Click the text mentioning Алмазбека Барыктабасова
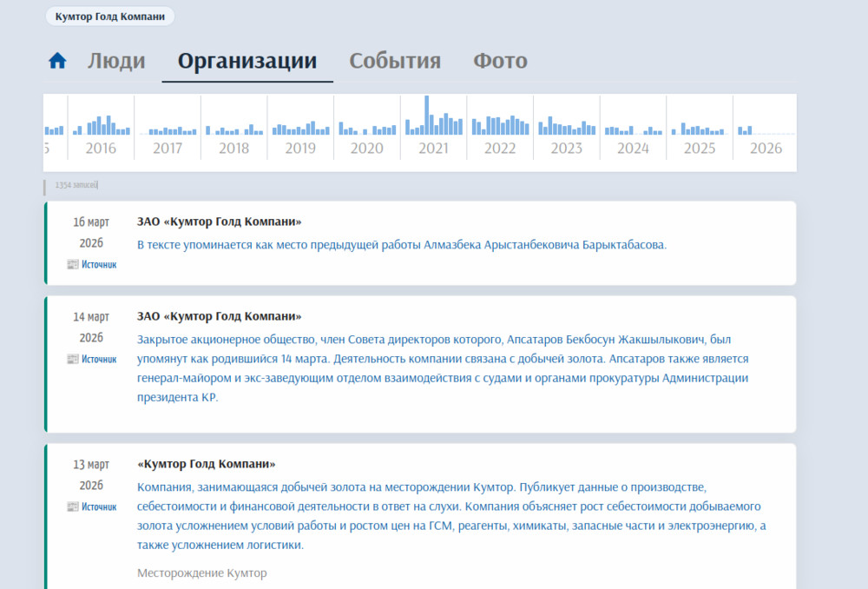Image resolution: width=868 pixels, height=589 pixels. coord(401,245)
